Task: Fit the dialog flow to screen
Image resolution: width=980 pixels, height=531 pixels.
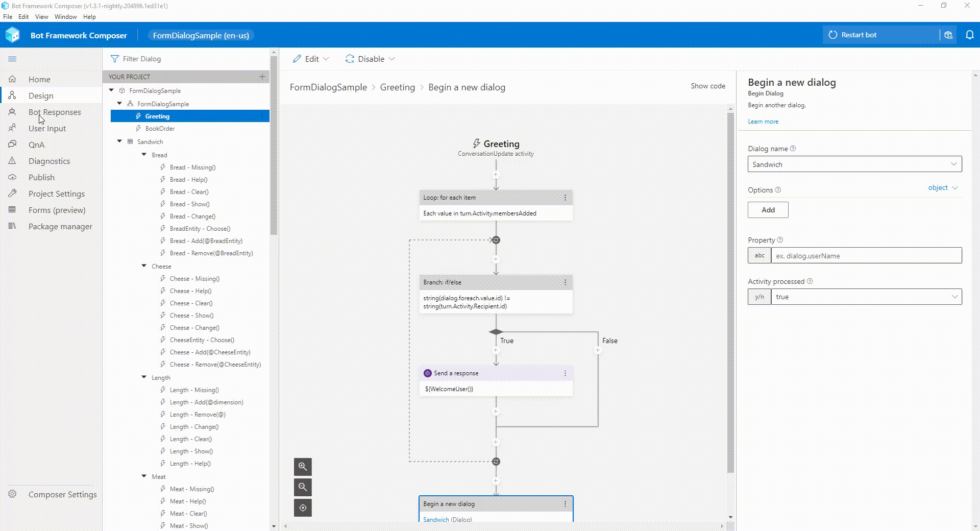Action: [x=302, y=508]
